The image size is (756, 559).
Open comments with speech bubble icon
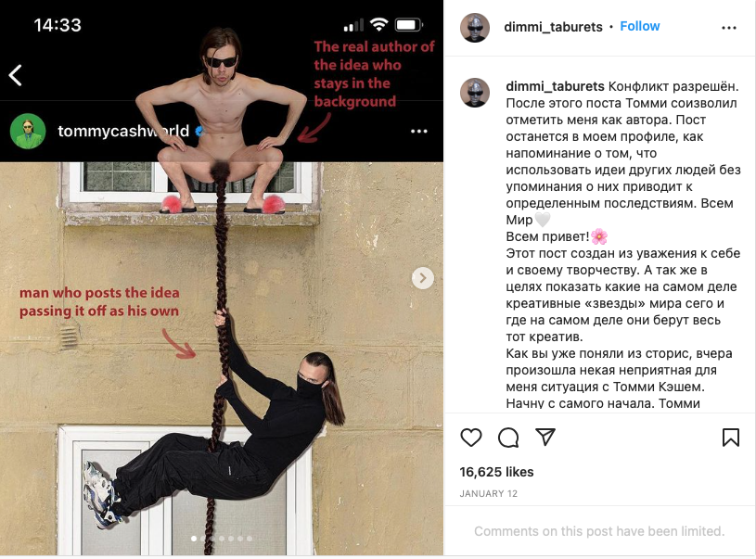point(508,437)
